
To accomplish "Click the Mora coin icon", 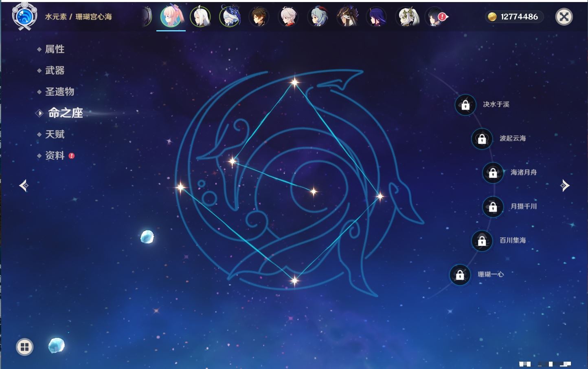I will click(x=492, y=16).
